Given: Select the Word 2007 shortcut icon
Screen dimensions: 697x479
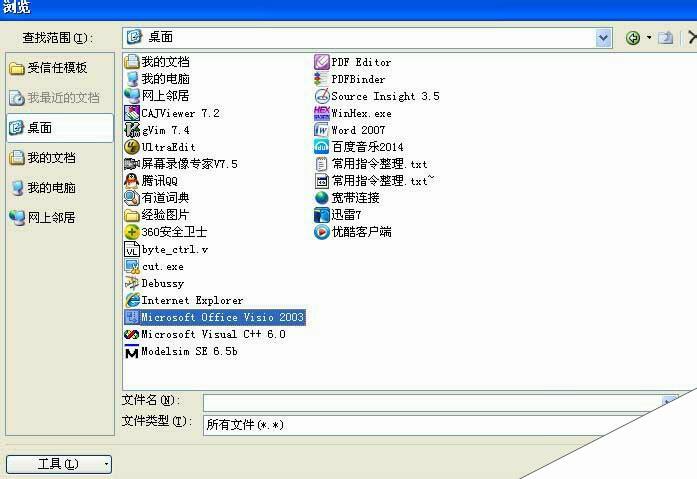Looking at the screenshot, I should [321, 130].
